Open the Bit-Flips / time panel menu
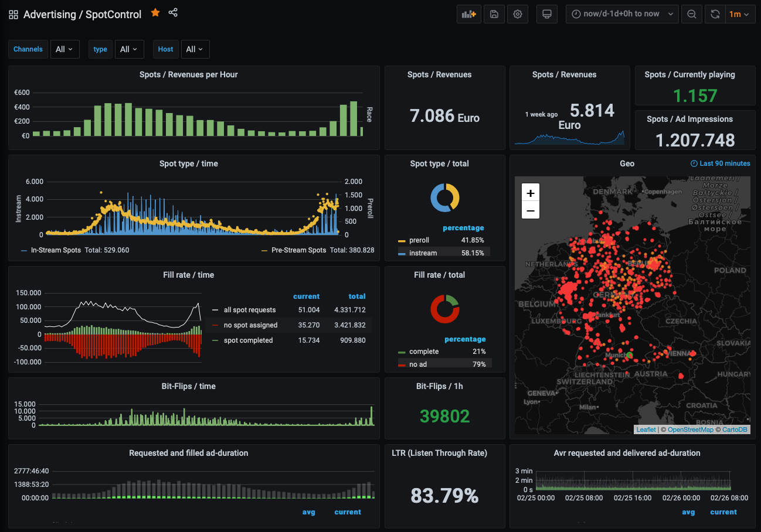 click(188, 386)
